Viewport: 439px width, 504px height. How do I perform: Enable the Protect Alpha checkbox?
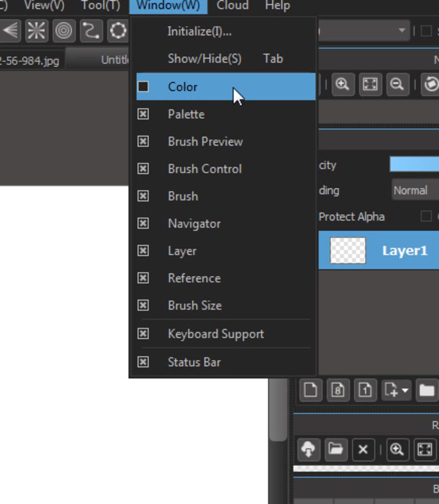click(x=426, y=217)
